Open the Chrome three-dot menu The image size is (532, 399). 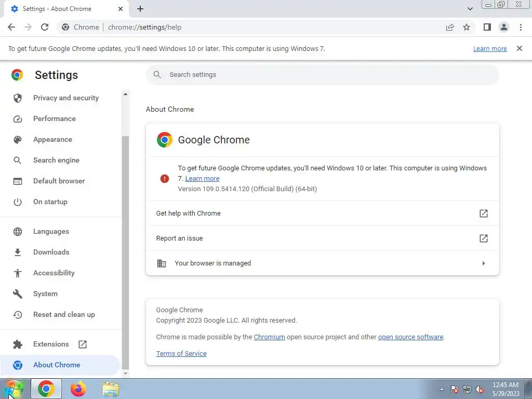click(x=521, y=27)
